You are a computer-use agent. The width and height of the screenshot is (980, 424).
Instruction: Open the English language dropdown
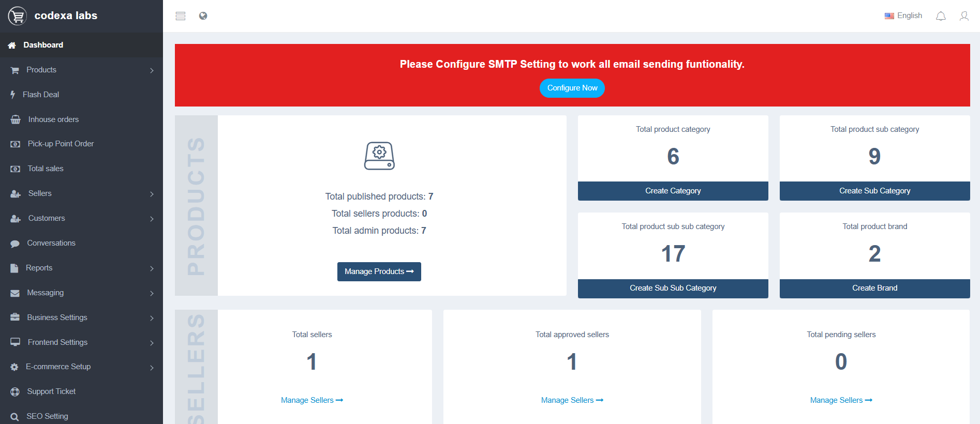click(903, 16)
